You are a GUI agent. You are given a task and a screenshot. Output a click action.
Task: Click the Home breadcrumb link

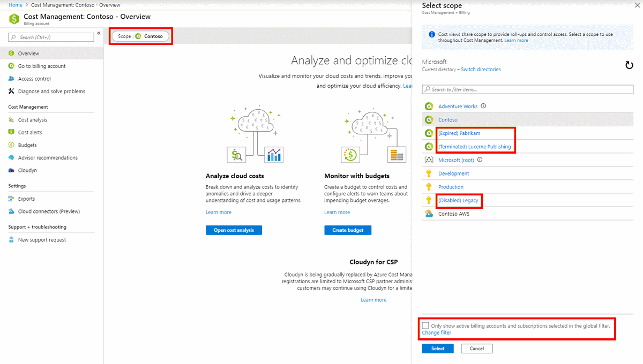[16, 4]
